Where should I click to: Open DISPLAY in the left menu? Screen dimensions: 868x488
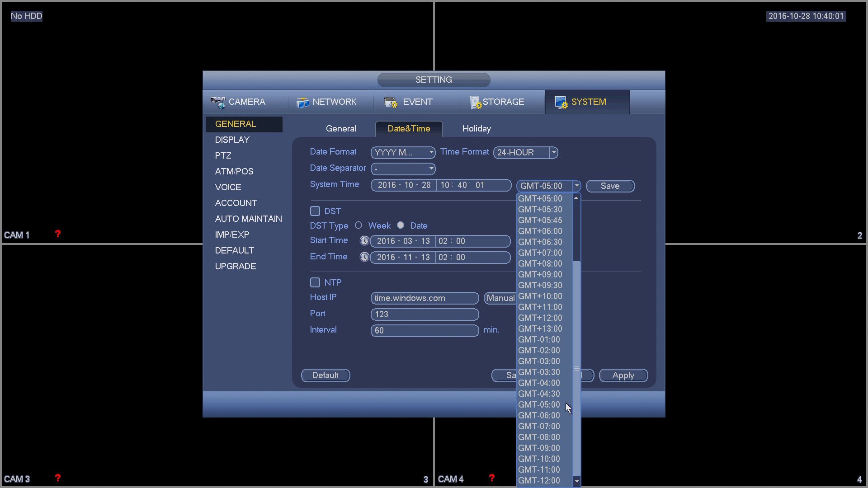coord(232,140)
